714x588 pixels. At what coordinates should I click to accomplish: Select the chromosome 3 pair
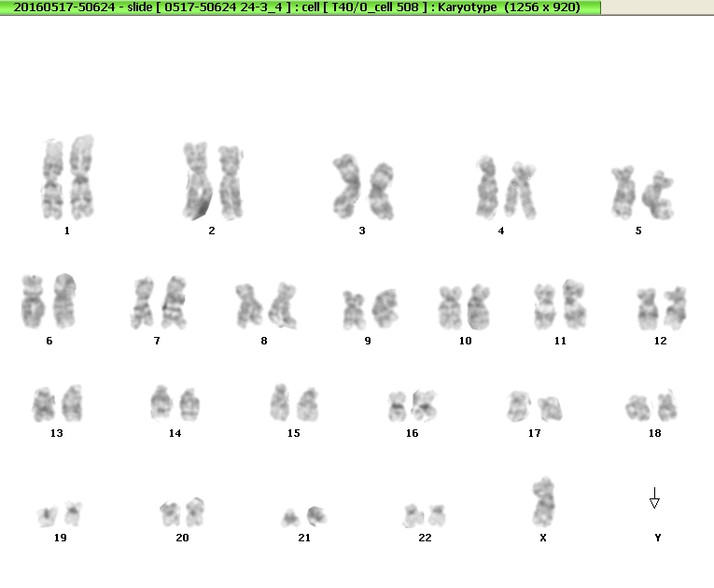click(x=363, y=187)
